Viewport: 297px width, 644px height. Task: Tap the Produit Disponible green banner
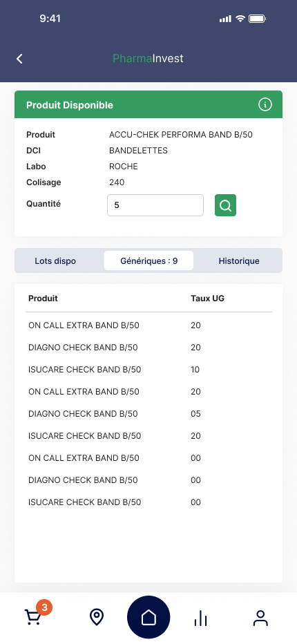click(x=148, y=105)
